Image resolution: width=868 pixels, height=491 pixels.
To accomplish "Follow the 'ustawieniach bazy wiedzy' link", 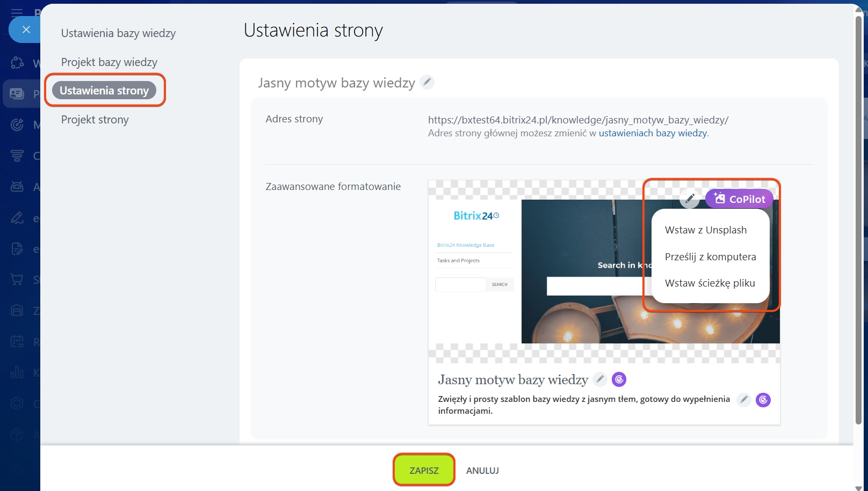I will (653, 133).
